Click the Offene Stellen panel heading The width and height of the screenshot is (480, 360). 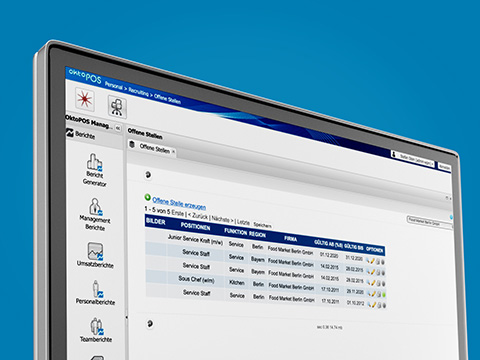[x=145, y=134]
